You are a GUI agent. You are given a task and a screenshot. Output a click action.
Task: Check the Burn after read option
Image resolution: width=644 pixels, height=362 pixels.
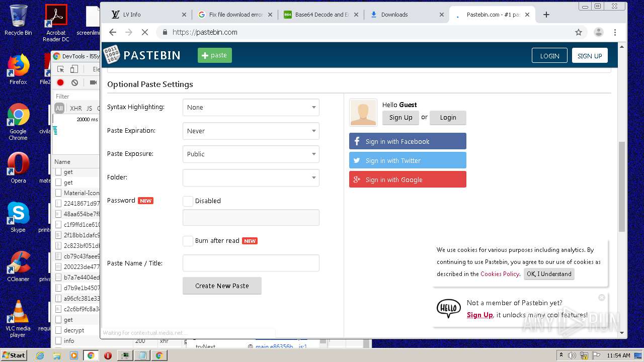click(188, 241)
